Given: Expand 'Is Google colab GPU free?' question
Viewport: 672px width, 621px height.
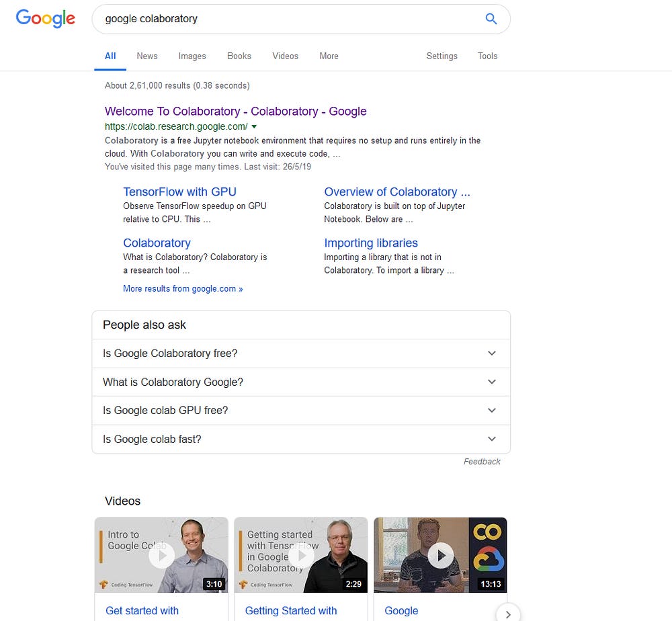Looking at the screenshot, I should [x=492, y=411].
